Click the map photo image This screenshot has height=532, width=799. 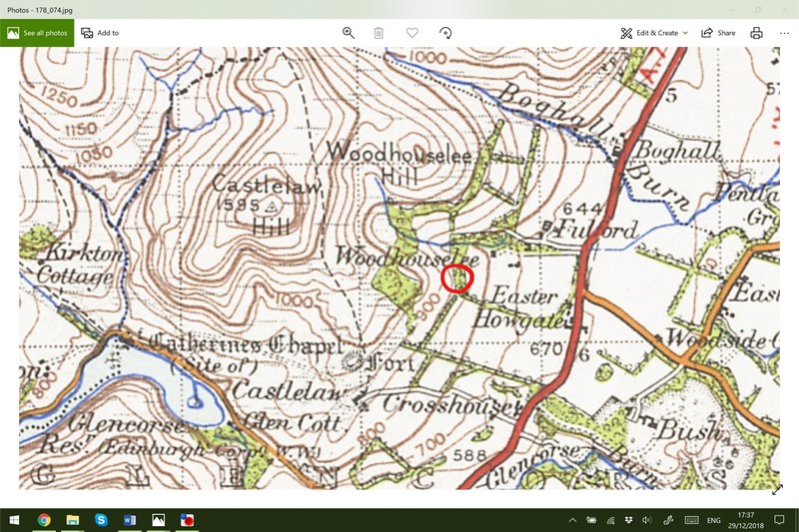coord(399,268)
